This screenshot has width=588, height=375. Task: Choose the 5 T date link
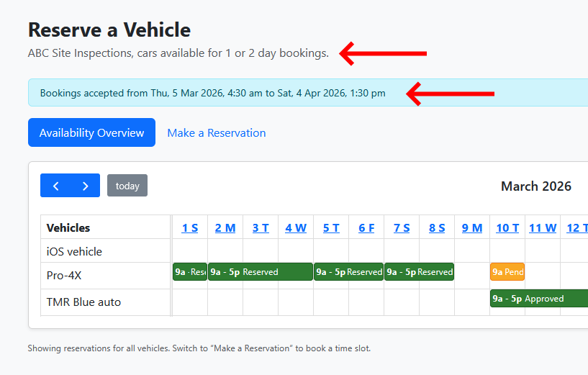[x=331, y=227]
